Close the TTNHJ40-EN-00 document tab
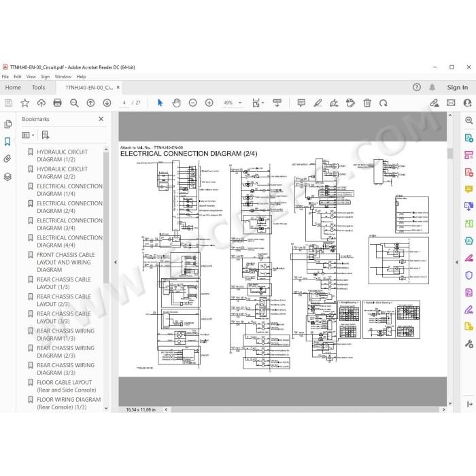 [118, 88]
